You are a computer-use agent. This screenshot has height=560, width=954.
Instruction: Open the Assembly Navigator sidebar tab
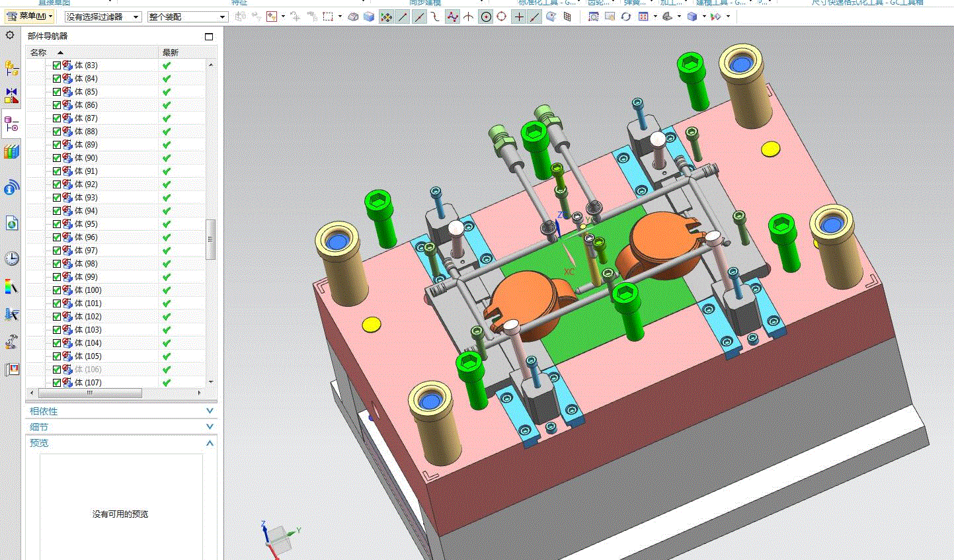[x=12, y=68]
